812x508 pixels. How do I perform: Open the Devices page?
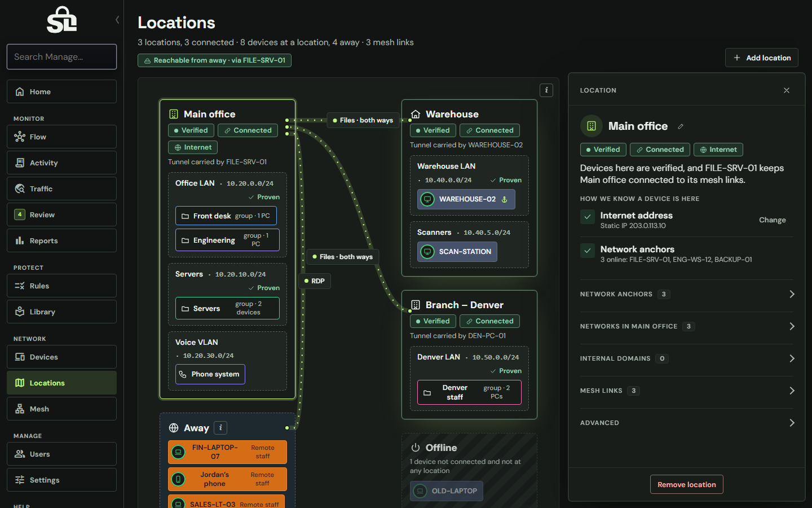point(61,357)
